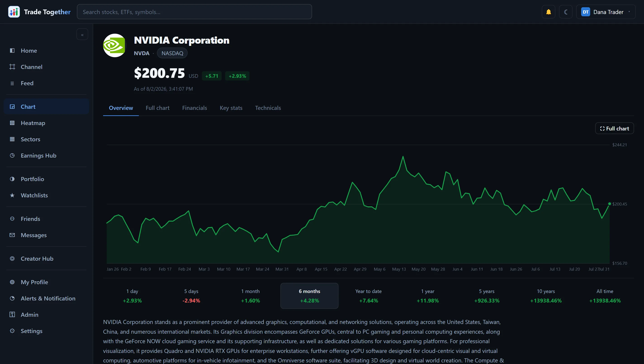Focus the stock search field
Screen dimensions: 644x364
(194, 12)
